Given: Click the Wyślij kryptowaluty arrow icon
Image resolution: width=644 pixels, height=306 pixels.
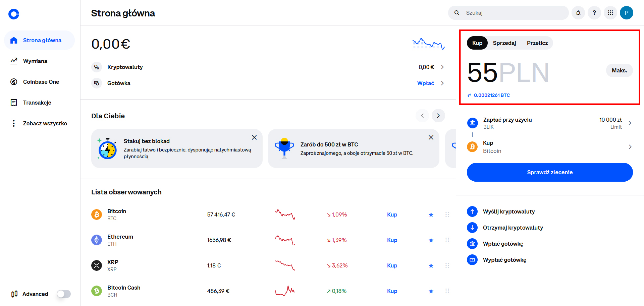Looking at the screenshot, I should [472, 211].
